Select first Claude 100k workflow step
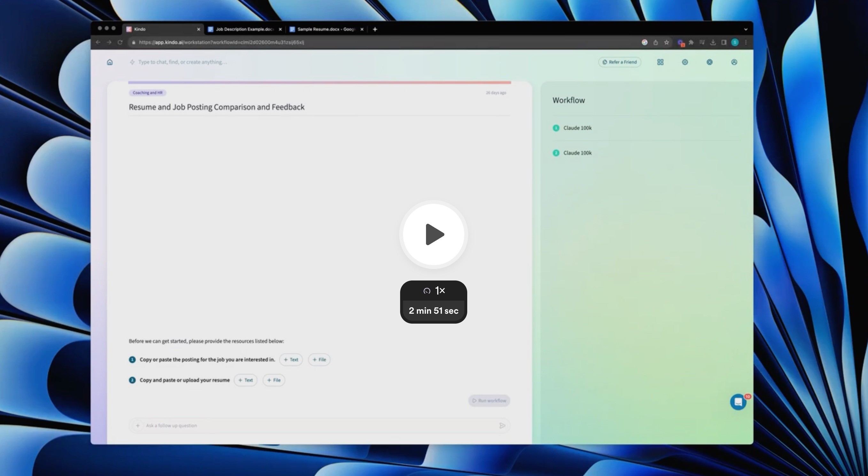Screen dimensions: 868x476 [577, 128]
